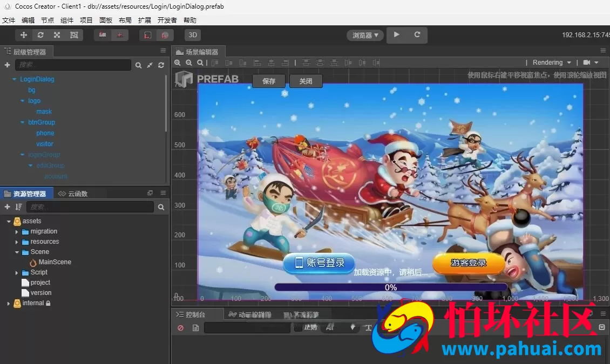Image resolution: width=610 pixels, height=364 pixels.
Task: Select the Move transform tool
Action: 24,35
